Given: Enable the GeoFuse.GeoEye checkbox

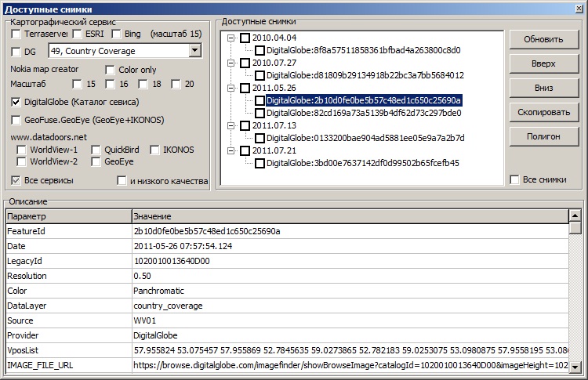Looking at the screenshot, I should click(x=17, y=120).
